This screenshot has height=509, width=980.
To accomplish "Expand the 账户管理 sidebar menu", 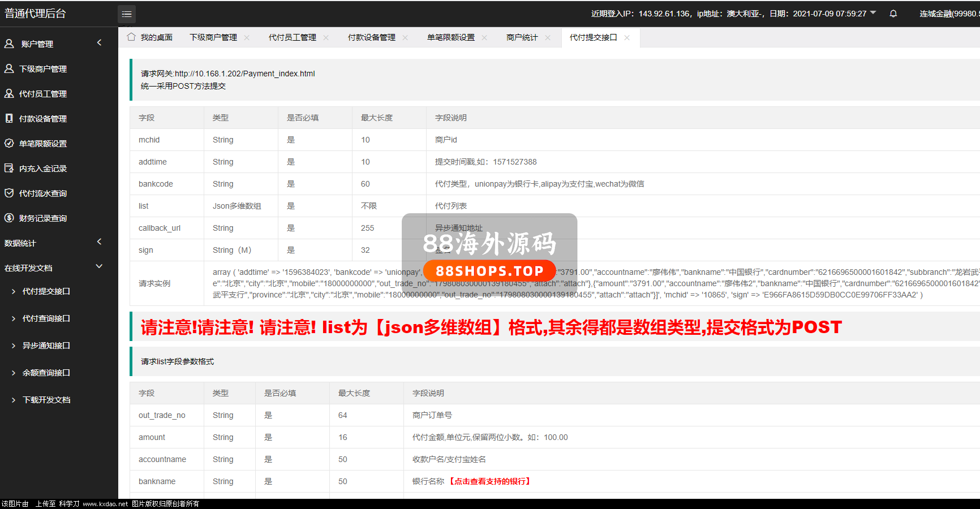I will 99,43.
